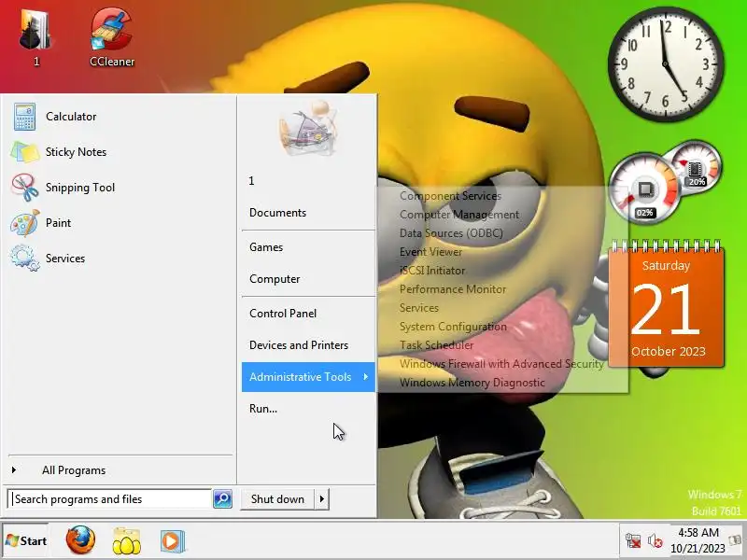Open Task Scheduler from submenu

click(x=502, y=345)
